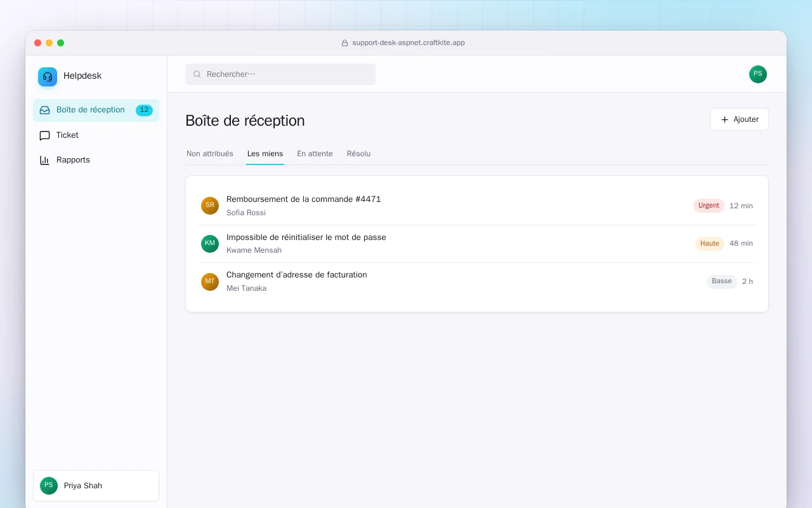Select the Les miens tab
This screenshot has width=812, height=508.
265,154
